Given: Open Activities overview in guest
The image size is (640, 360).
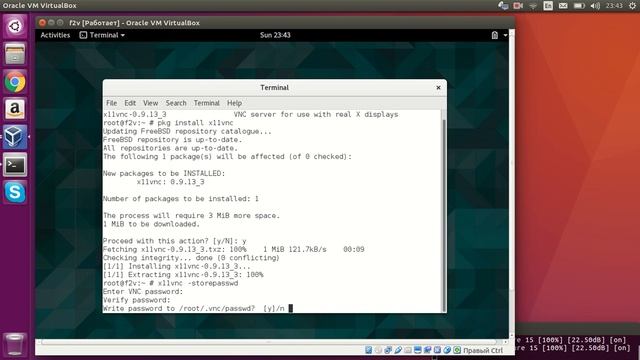Looking at the screenshot, I should [x=55, y=35].
